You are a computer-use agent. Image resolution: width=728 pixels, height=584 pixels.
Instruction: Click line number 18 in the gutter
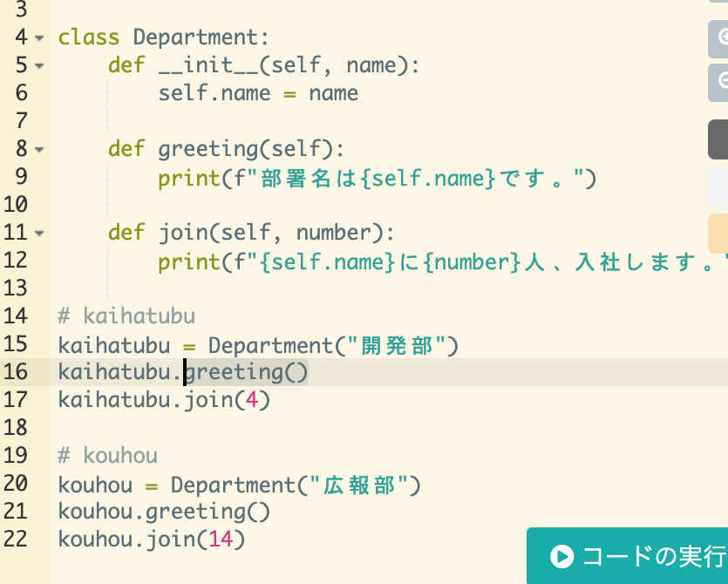point(16,428)
